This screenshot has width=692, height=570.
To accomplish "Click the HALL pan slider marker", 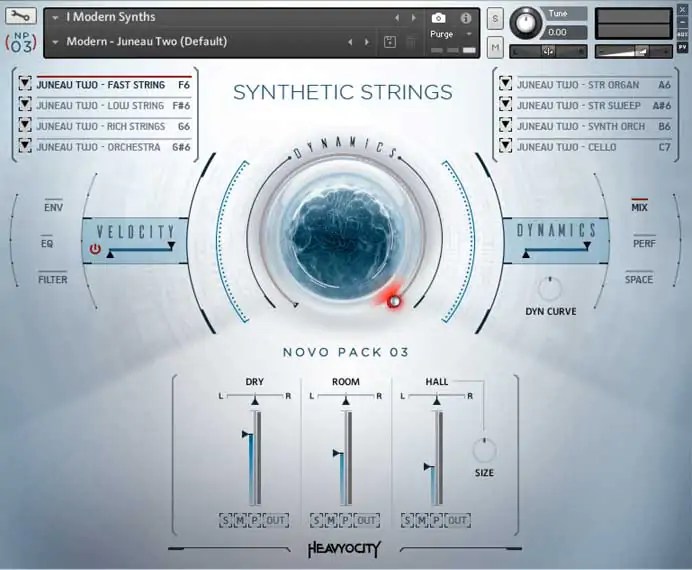I will (436, 401).
